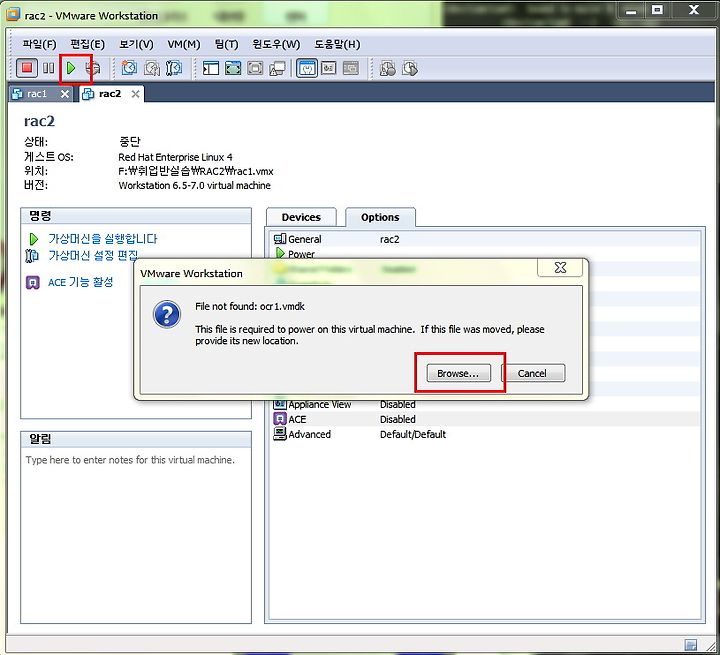Click the wrench icon beside 가상머신 설정 편집
This screenshot has height=655, width=720.
pyautogui.click(x=32, y=255)
